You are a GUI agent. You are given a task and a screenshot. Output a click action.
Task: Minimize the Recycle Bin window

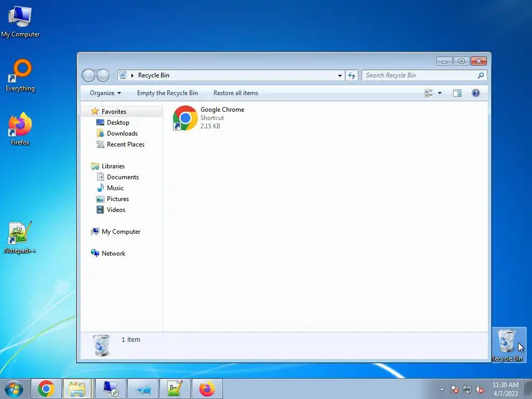[x=445, y=61]
